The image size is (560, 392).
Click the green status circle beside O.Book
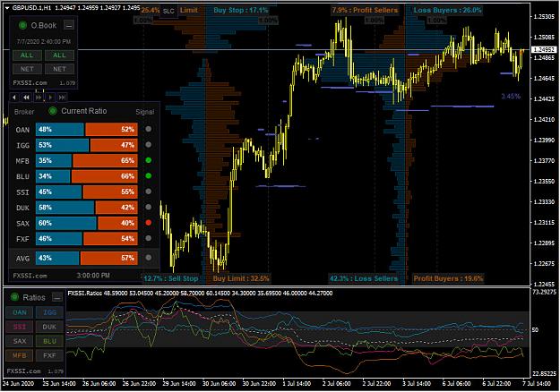pos(23,25)
